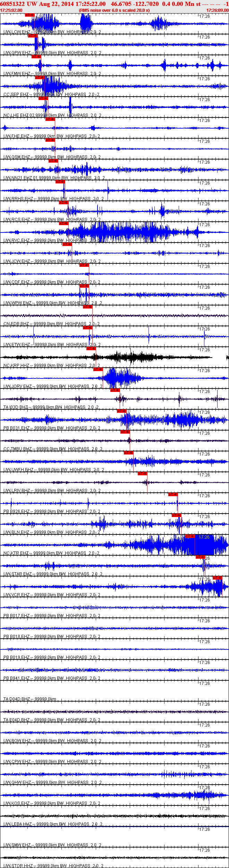Viewport: 229px width, 868px height.
Task: Select the B941 EHZ station label
Action: tap(52, 678)
